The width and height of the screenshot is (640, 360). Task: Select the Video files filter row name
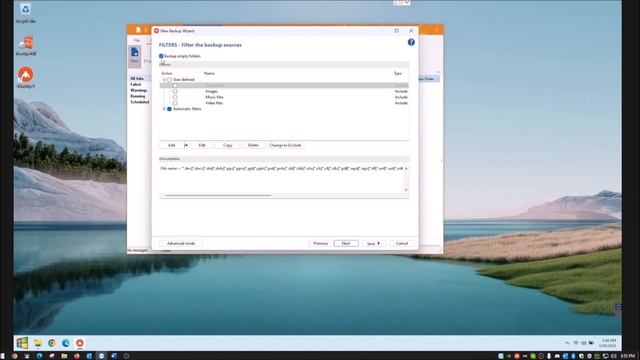(214, 103)
